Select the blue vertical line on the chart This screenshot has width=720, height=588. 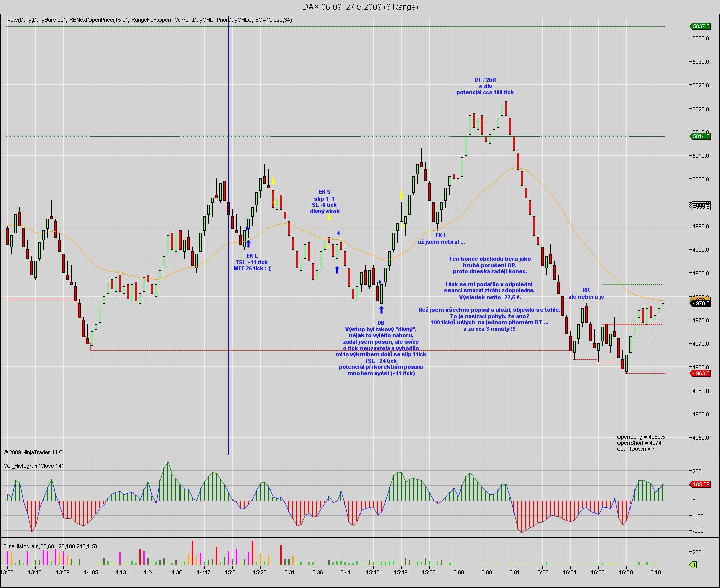229,236
